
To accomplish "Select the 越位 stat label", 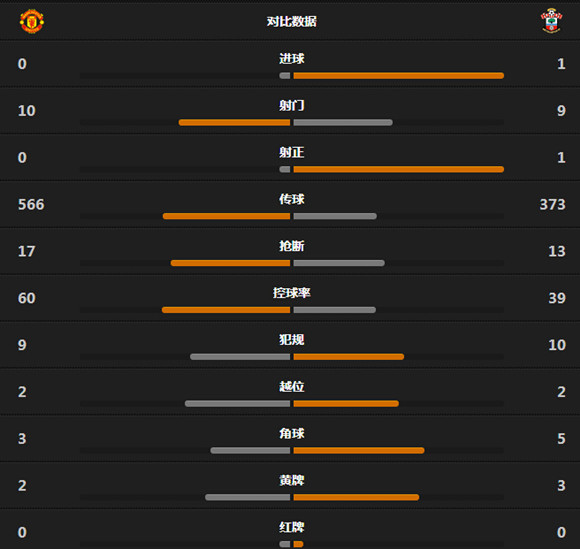I will [291, 386].
